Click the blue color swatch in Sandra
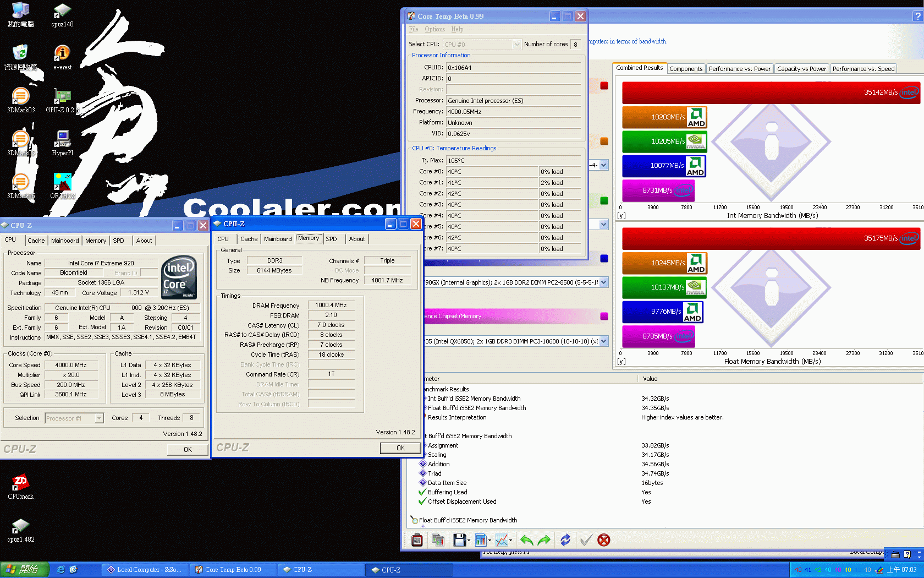 click(604, 258)
